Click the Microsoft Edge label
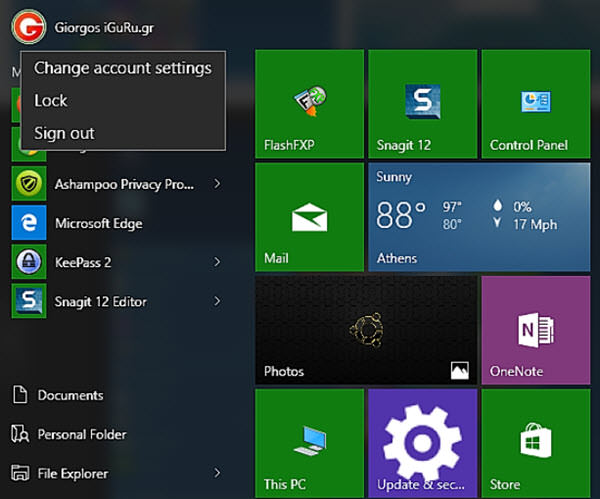 99,223
